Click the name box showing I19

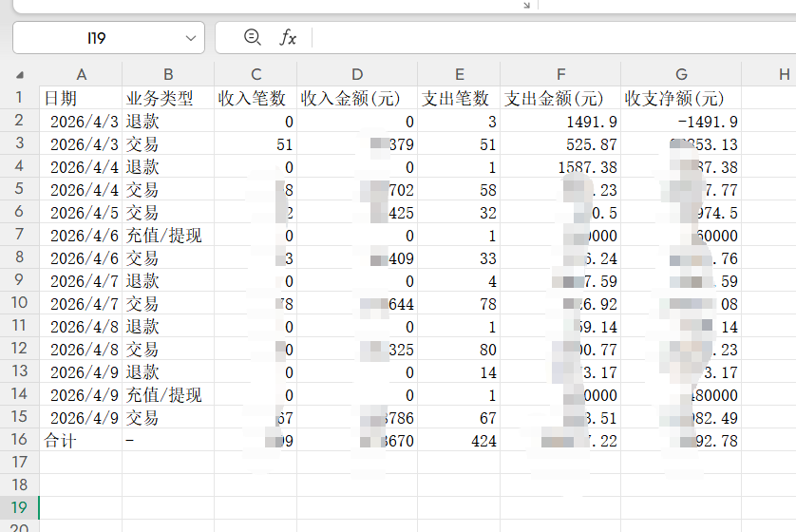pyautogui.click(x=96, y=38)
